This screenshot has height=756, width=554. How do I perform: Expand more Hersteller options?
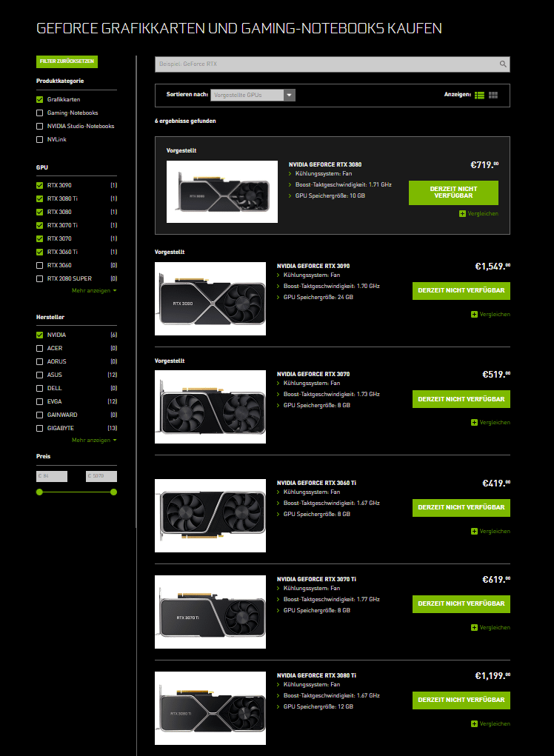[94, 440]
